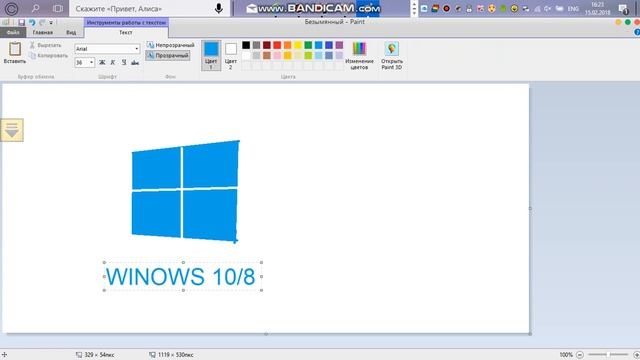Click the 329 × 54 selection size text
The width and height of the screenshot is (640, 360).
(x=99, y=355)
